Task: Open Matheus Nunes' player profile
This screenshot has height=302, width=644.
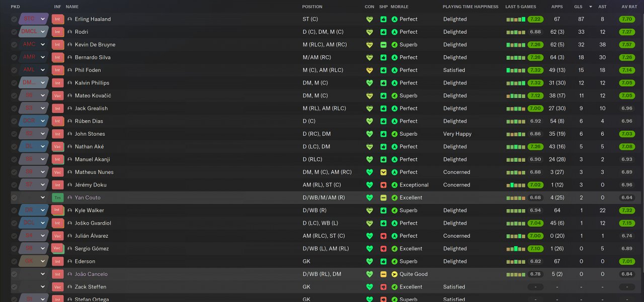Action: [x=94, y=172]
